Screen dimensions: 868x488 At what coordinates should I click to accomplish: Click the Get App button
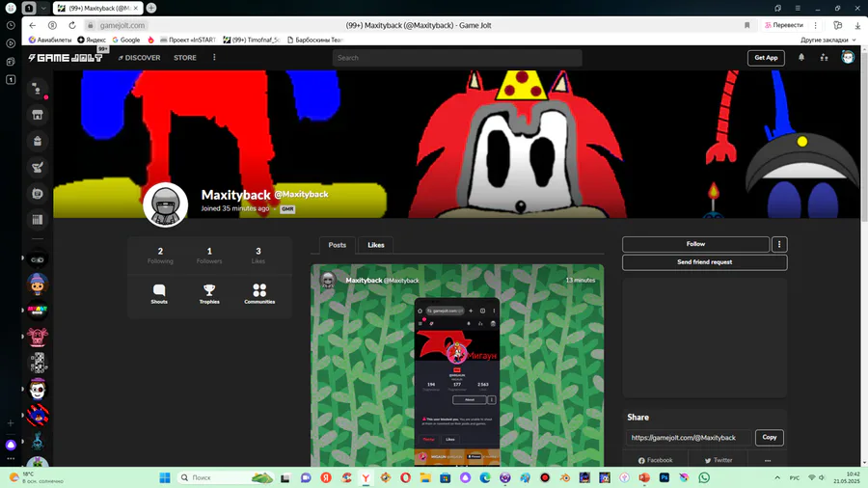click(x=766, y=58)
